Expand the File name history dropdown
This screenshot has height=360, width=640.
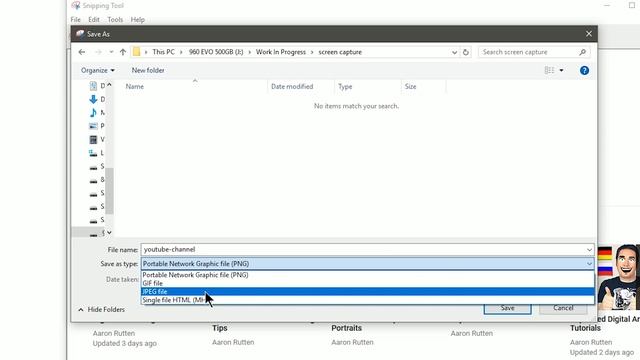click(x=589, y=249)
